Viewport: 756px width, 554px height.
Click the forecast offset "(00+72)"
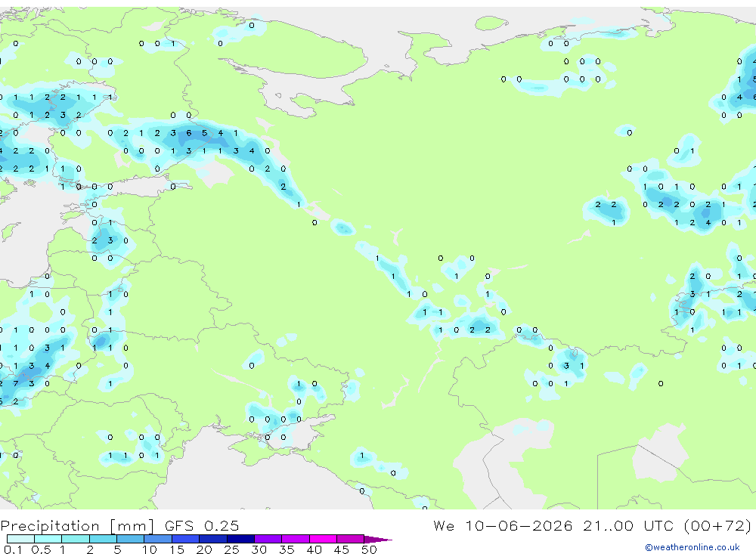click(x=717, y=525)
